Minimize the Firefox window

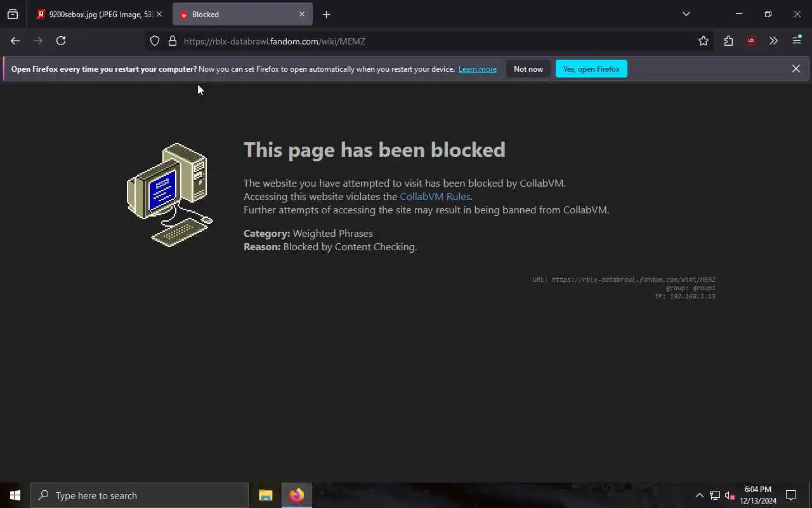[x=738, y=14]
